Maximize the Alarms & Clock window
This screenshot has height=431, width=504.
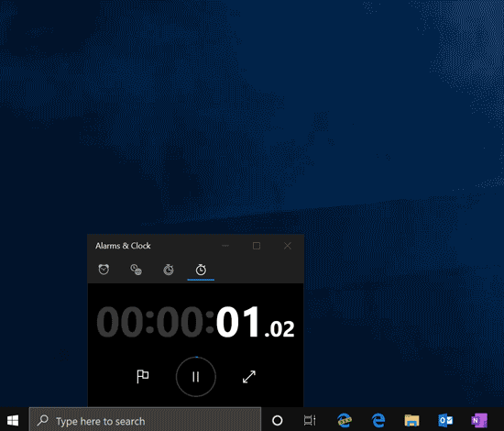pos(257,246)
